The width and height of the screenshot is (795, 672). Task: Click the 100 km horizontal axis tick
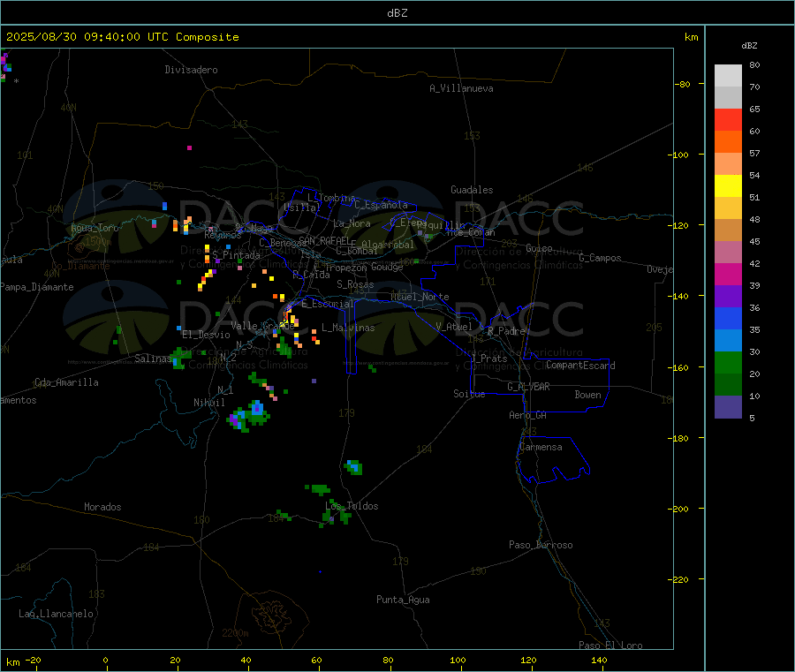click(458, 660)
